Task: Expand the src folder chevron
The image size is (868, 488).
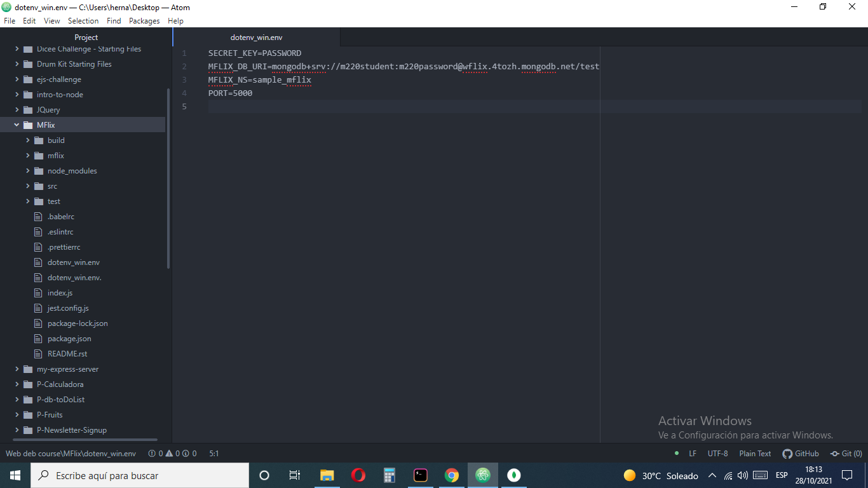Action: coord(28,186)
